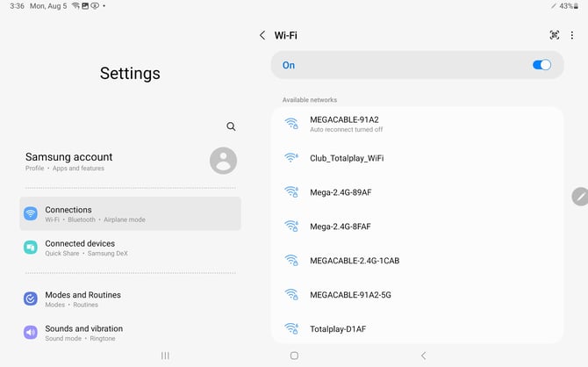Tap signal icon beside Mega-2.4G-8FAF
The width and height of the screenshot is (588, 367).
291,226
